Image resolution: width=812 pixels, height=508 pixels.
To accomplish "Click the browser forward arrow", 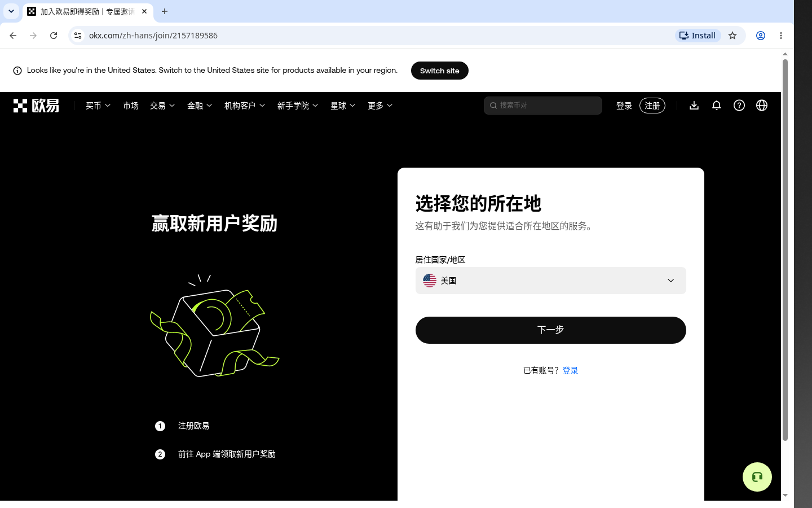I will pos(33,36).
